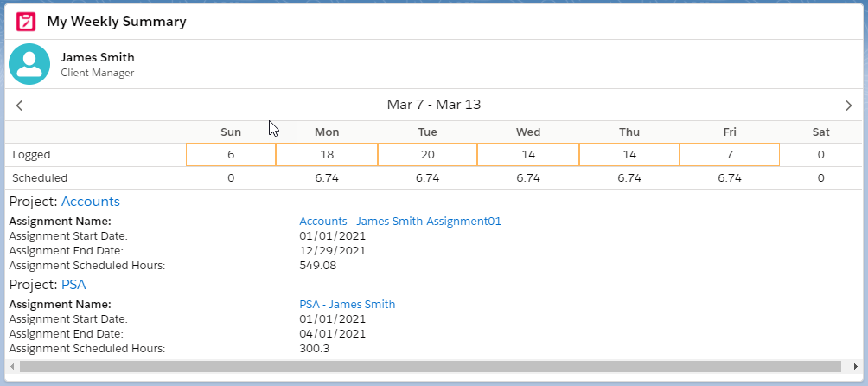Open the PSA project link

73,284
